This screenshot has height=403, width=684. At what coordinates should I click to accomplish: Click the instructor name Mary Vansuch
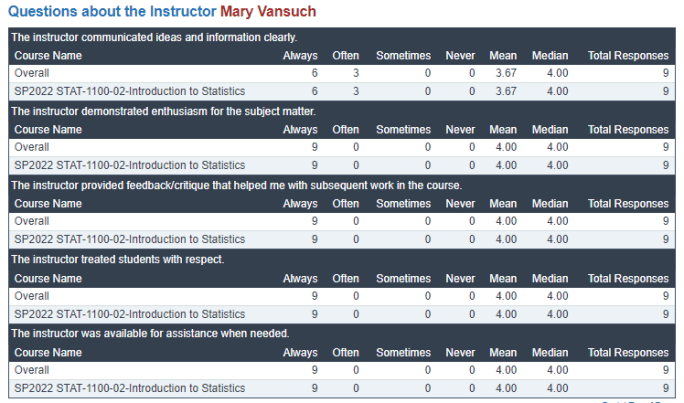tap(267, 11)
